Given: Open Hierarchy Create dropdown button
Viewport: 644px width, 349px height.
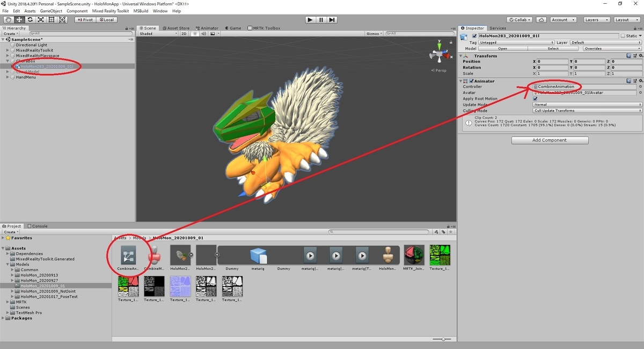Looking at the screenshot, I should [x=10, y=33].
